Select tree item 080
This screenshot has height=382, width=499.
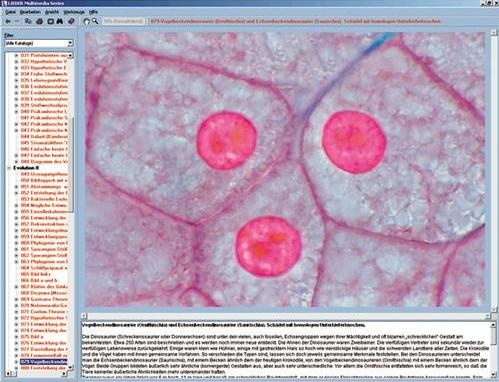click(x=44, y=368)
